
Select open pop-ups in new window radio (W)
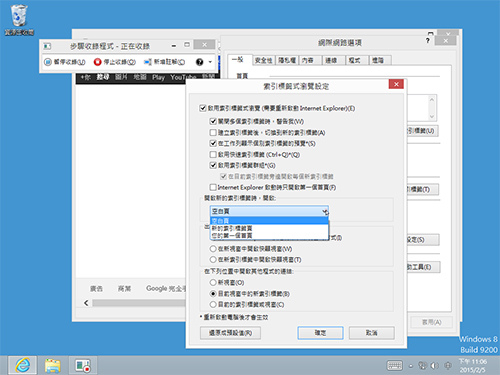[213, 249]
